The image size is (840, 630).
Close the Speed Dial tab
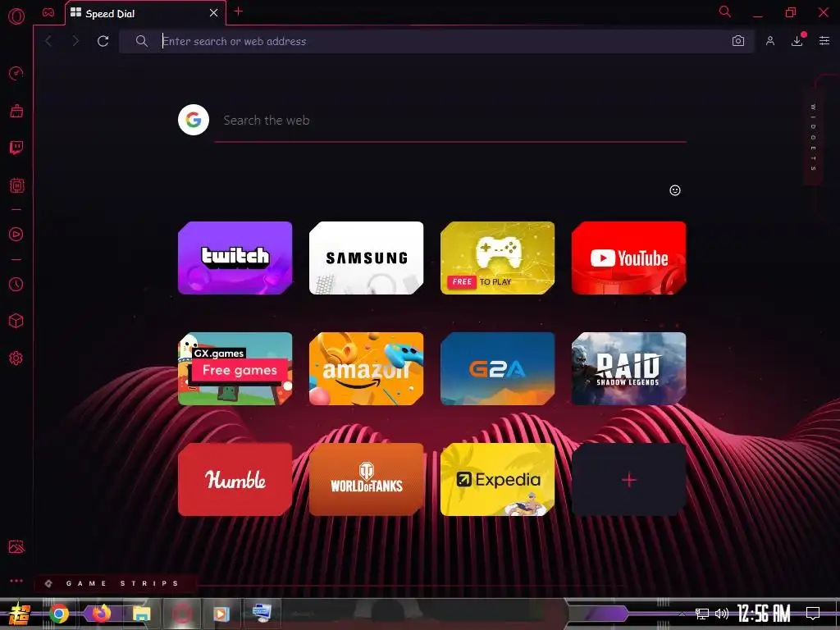214,13
